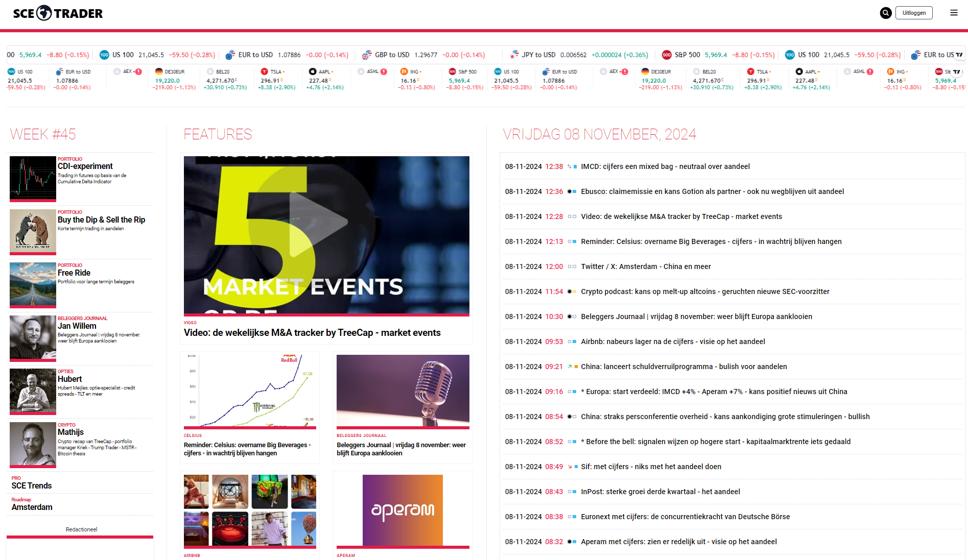Click Hubert's portrait photo

coord(33,391)
